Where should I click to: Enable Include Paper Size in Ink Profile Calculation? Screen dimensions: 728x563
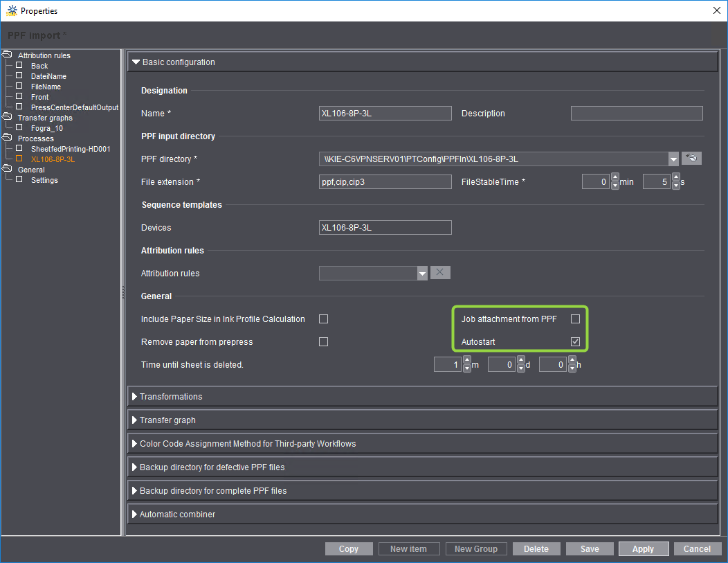tap(323, 319)
